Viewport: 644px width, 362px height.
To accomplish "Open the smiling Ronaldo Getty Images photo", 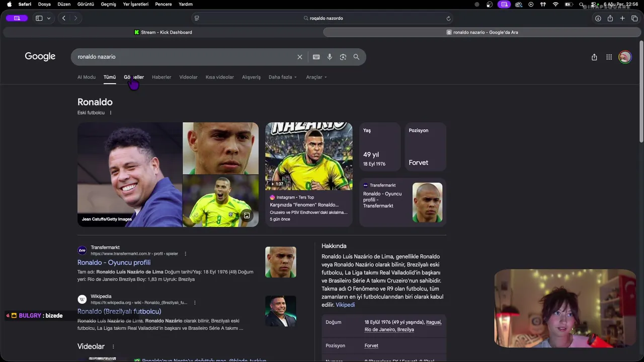I will pos(130,174).
